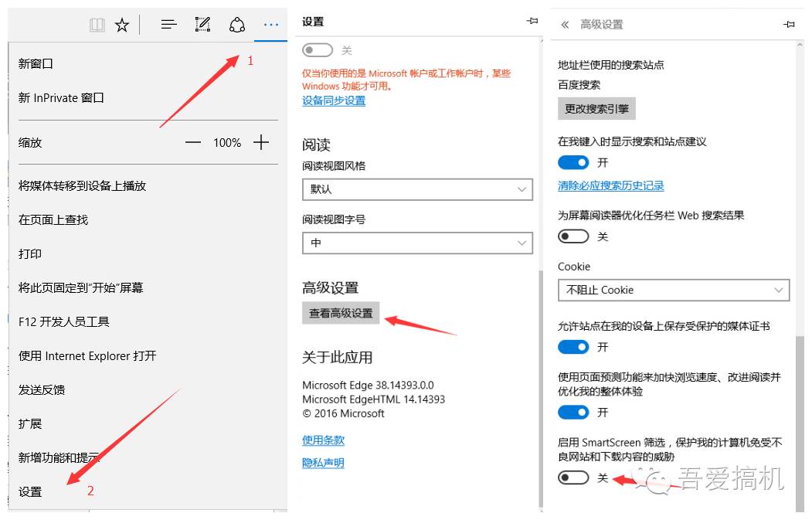
Task: Increase zoom with the plus control
Action: (x=261, y=142)
